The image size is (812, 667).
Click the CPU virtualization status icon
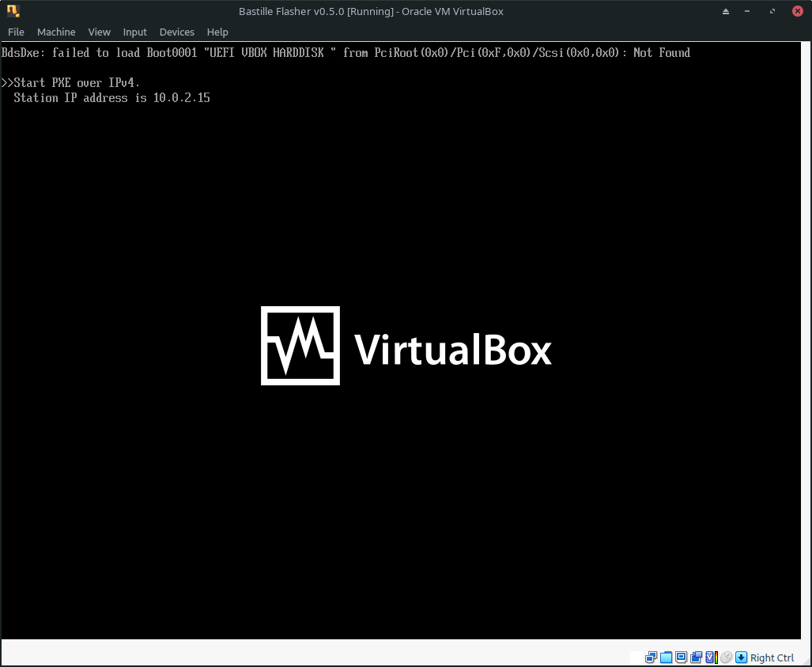coord(712,658)
